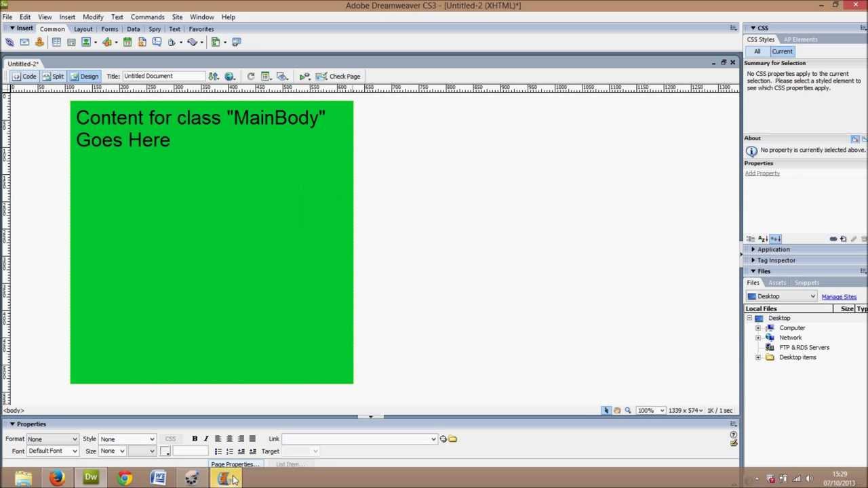
Task: Insert Image icon in Common bar
Action: (x=86, y=42)
